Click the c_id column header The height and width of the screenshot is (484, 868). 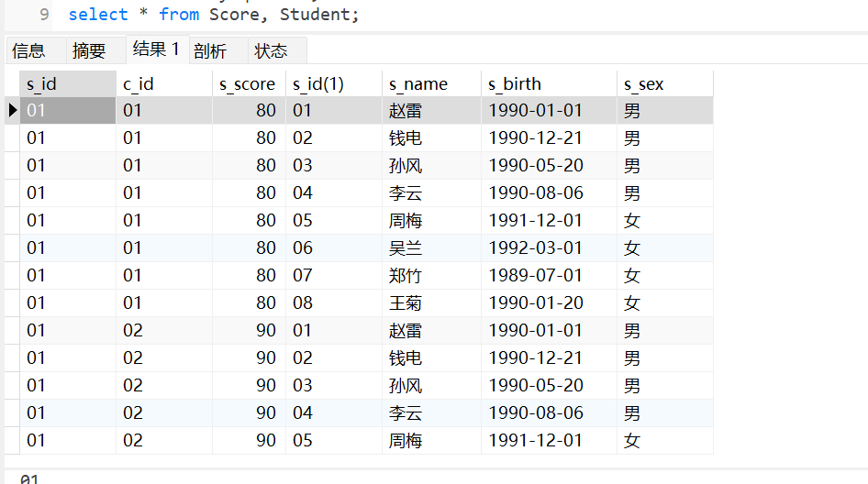pyautogui.click(x=164, y=84)
